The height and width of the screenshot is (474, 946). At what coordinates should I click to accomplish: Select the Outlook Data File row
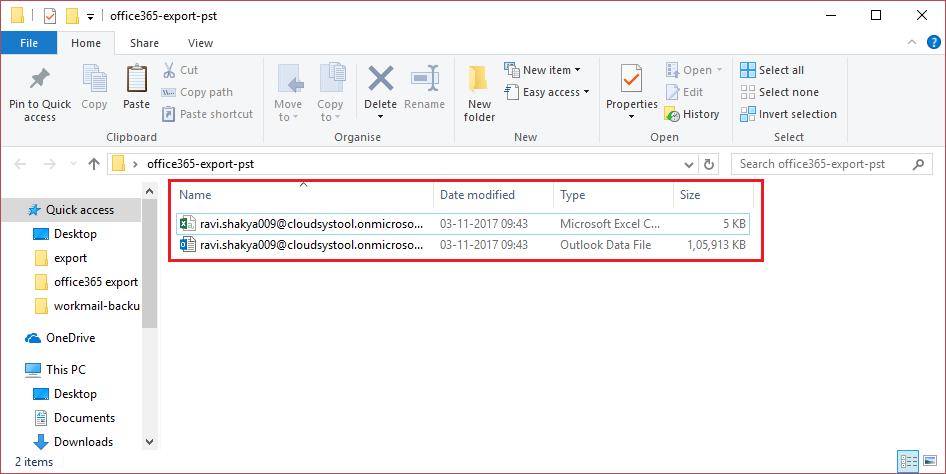(463, 245)
